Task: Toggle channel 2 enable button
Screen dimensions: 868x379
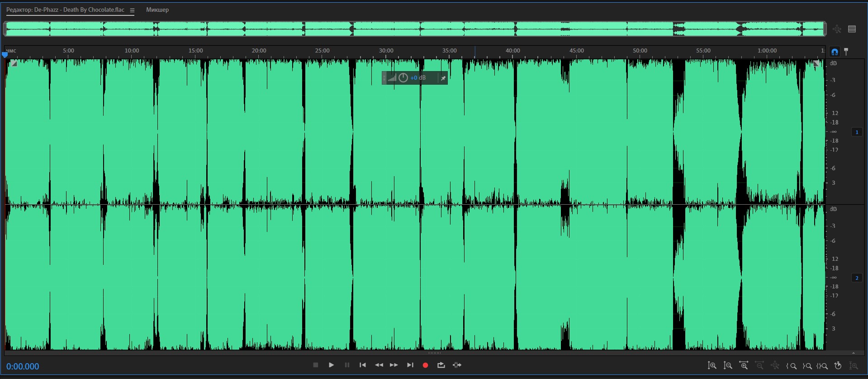Action: coord(857,278)
